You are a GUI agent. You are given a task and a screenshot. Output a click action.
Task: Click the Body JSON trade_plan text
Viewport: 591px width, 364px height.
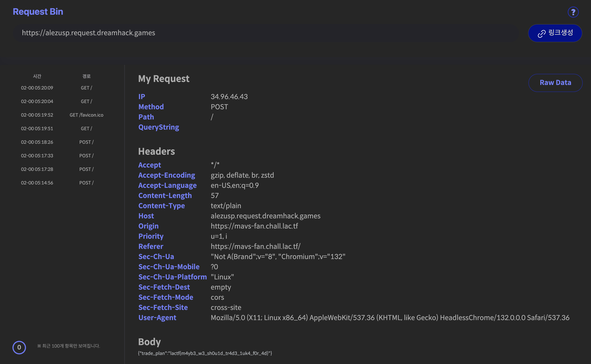(x=205, y=353)
